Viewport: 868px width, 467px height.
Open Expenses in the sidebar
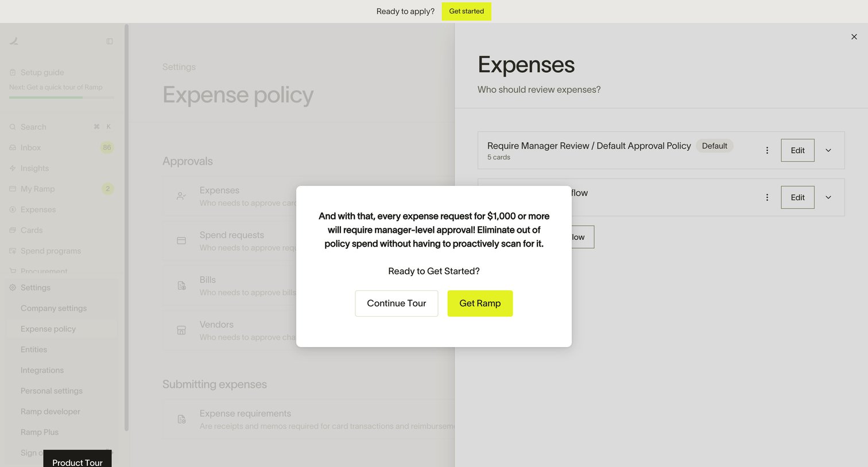tap(61, 209)
